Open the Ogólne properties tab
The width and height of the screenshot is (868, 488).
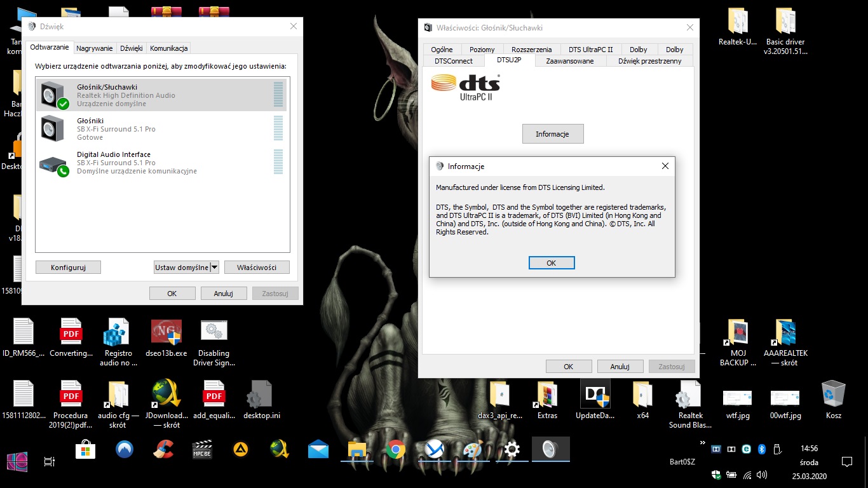[x=442, y=49]
